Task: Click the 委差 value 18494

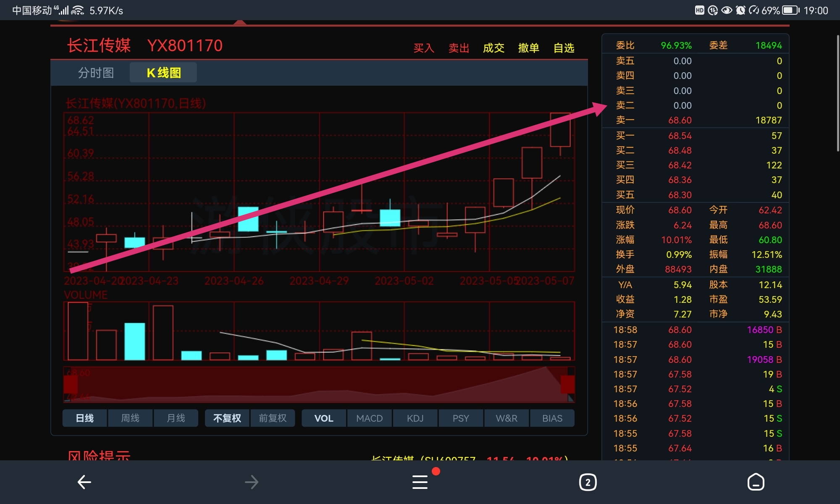Action: (769, 45)
